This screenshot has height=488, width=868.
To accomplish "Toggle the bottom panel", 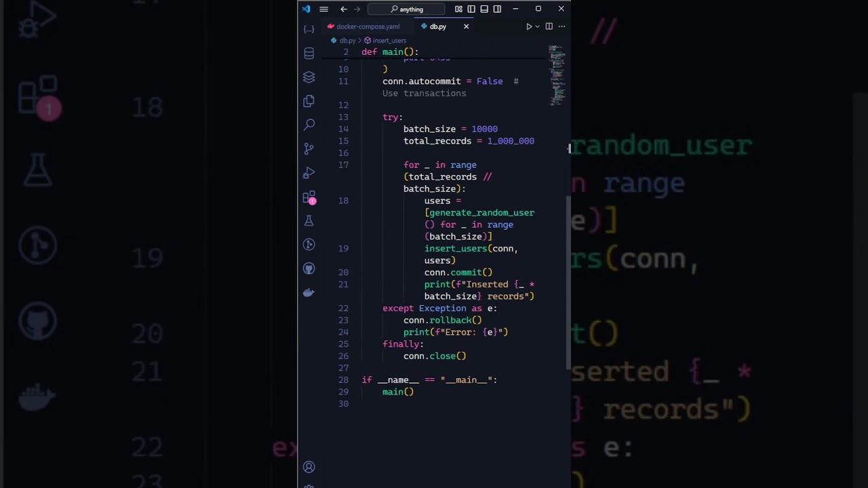I will (x=484, y=9).
